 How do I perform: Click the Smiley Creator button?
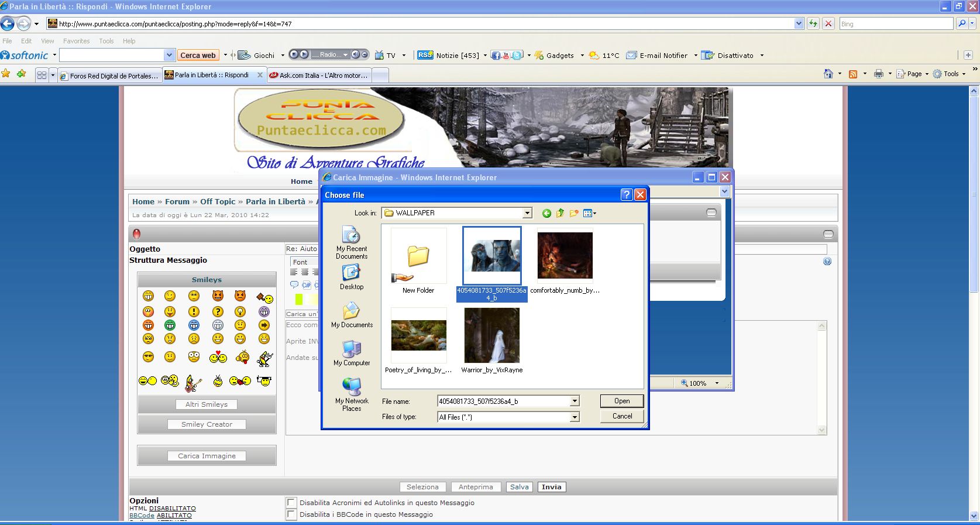tap(207, 424)
